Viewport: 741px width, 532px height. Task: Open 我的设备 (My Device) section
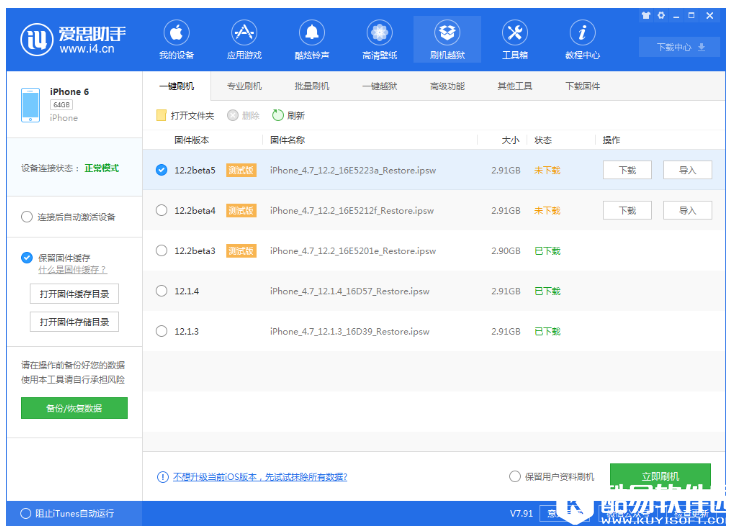pyautogui.click(x=176, y=39)
